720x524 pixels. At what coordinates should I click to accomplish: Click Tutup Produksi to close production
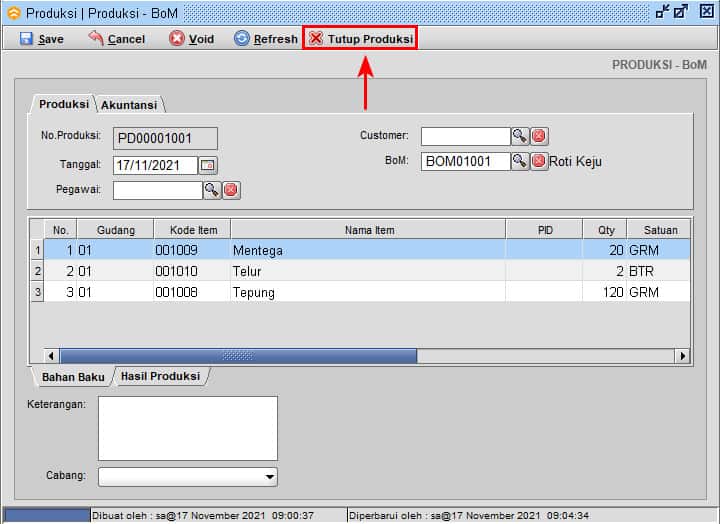pos(360,39)
